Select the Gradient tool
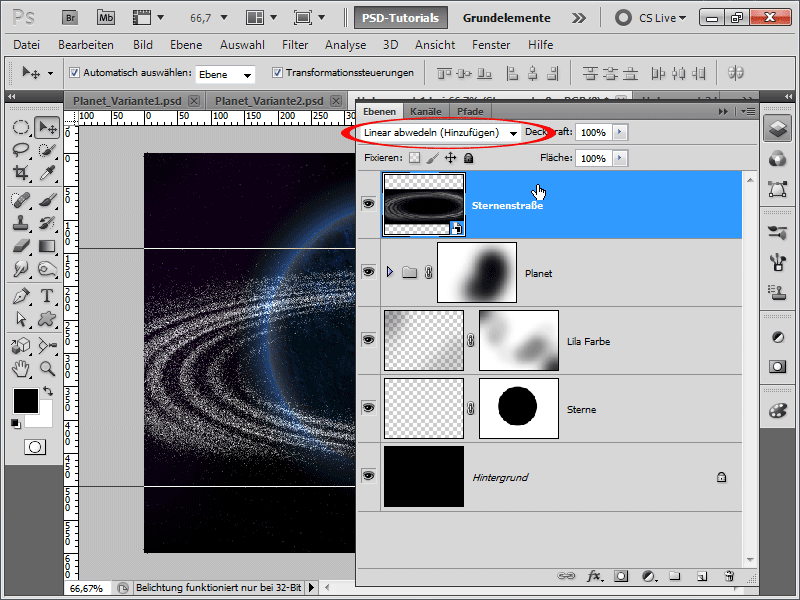The image size is (800, 600). click(47, 246)
